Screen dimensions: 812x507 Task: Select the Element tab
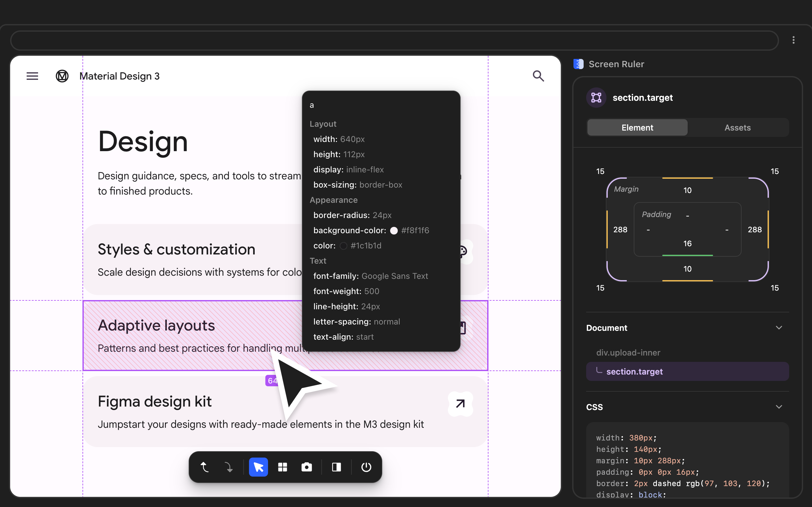(637, 127)
